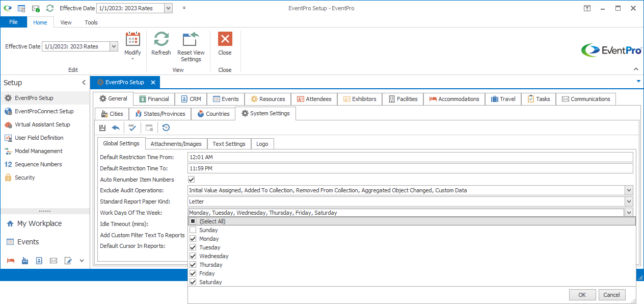The image size is (644, 304).
Task: Open the Modify calendar ribbon button
Action: [132, 46]
